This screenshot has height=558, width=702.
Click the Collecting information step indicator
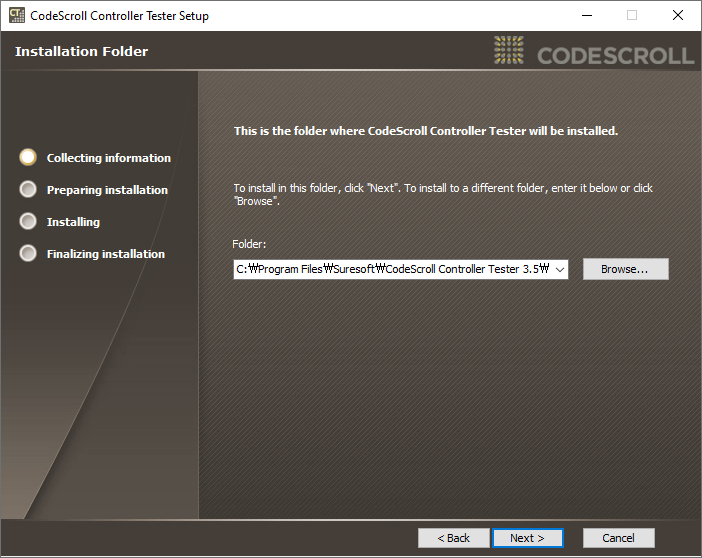click(x=28, y=157)
